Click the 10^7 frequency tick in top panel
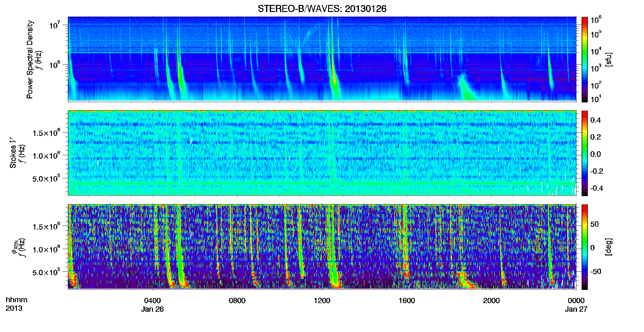The height and width of the screenshot is (332, 644). tap(55, 25)
